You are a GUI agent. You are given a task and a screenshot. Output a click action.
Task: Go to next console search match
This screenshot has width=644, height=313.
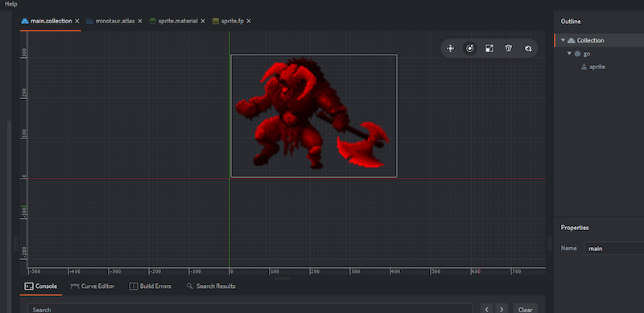point(502,309)
